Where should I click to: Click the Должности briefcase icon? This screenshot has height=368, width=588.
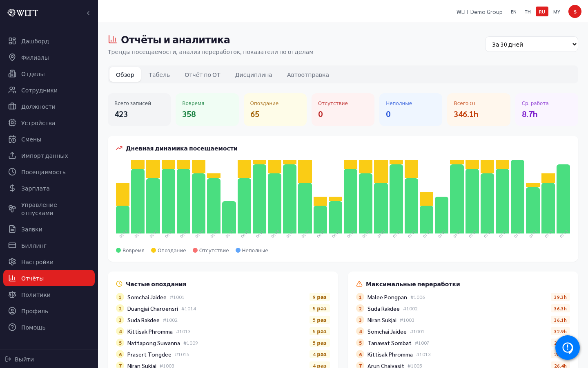(x=12, y=106)
